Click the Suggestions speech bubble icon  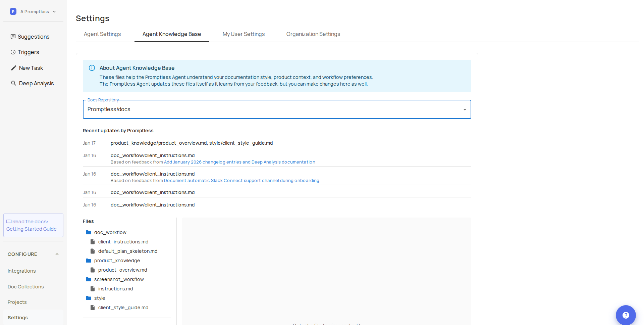(x=13, y=36)
